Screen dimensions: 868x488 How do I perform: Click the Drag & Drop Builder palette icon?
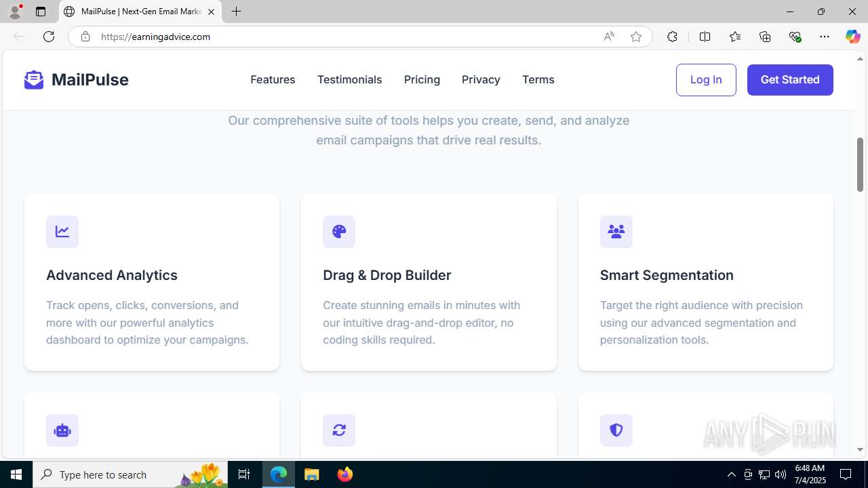coord(339,232)
